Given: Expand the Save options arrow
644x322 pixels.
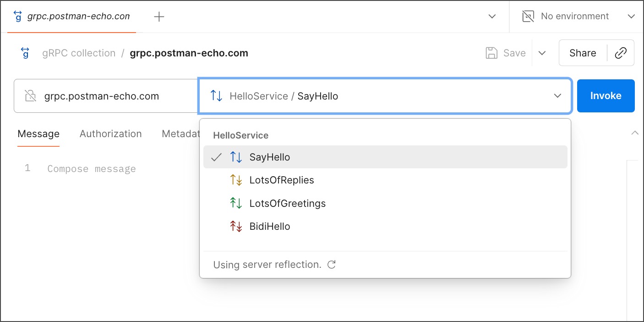Looking at the screenshot, I should [542, 53].
